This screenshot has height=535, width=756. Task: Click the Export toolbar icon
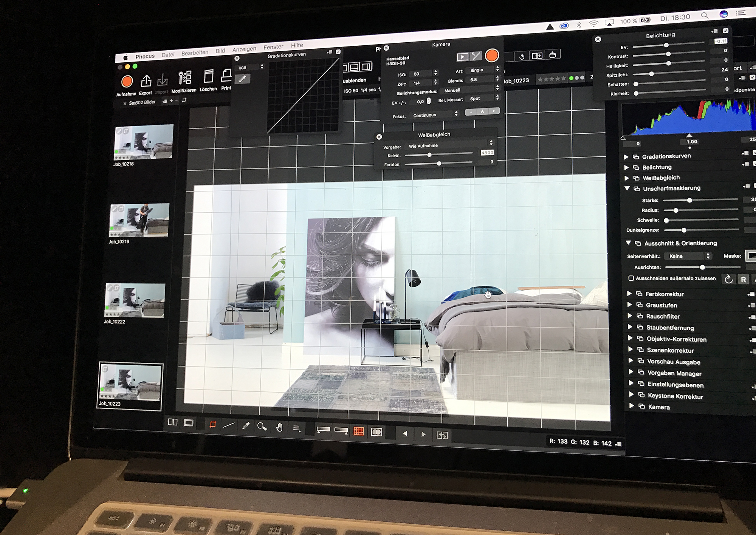point(146,81)
